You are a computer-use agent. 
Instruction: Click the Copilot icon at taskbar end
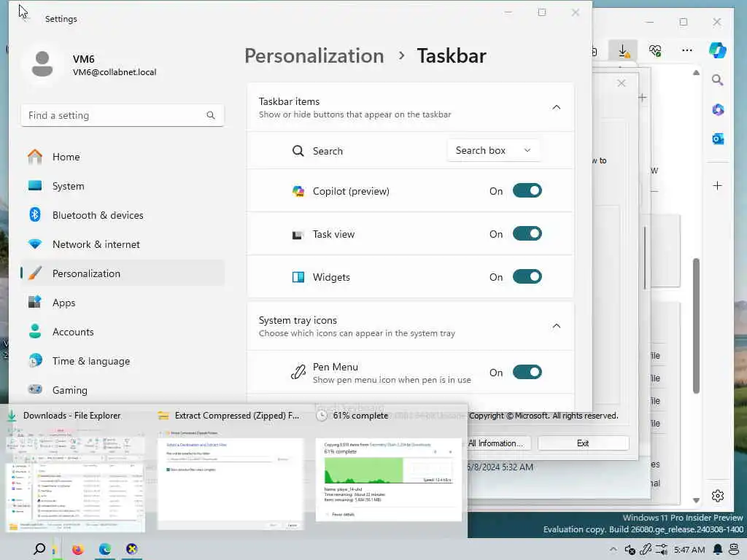coord(734,550)
